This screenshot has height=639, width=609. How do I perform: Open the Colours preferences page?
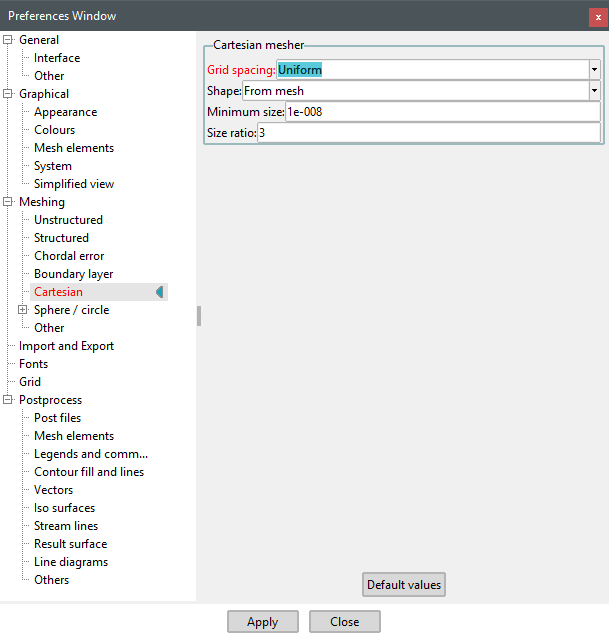pyautogui.click(x=54, y=130)
